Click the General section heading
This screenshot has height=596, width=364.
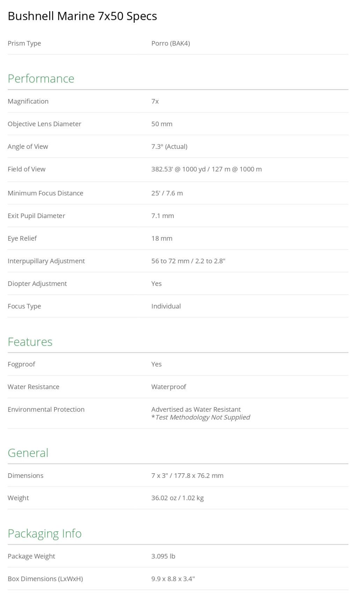(x=28, y=453)
